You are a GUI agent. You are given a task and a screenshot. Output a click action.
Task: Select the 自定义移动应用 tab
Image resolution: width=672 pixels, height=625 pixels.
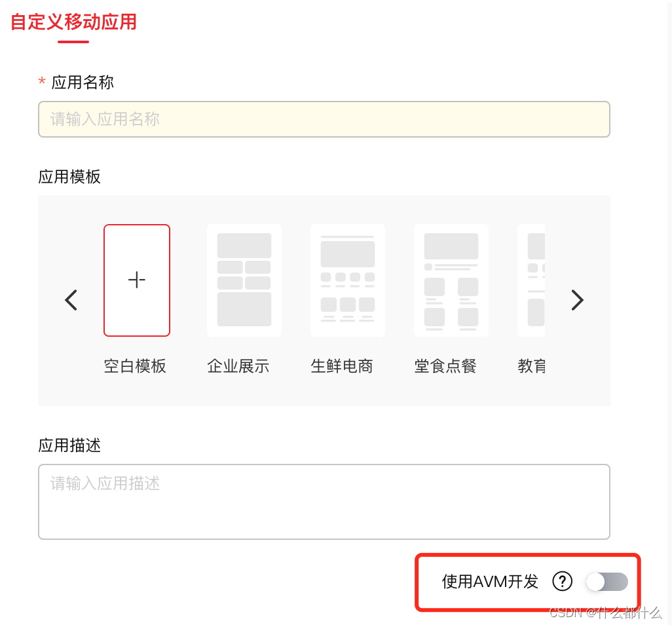click(72, 22)
